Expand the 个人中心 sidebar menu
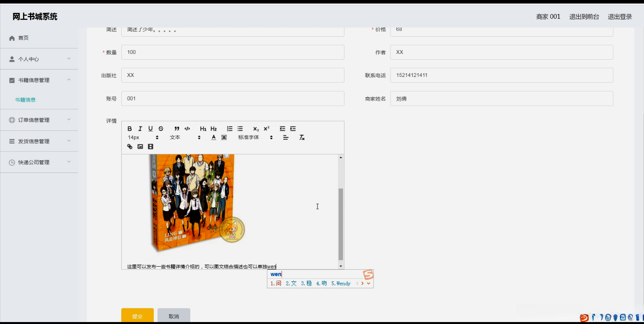This screenshot has height=324, width=644. tap(39, 59)
